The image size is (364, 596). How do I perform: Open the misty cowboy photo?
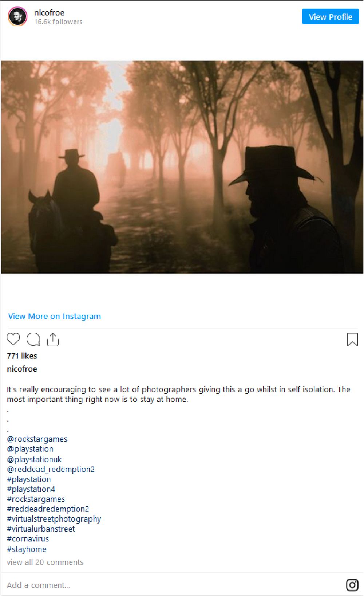point(182,167)
